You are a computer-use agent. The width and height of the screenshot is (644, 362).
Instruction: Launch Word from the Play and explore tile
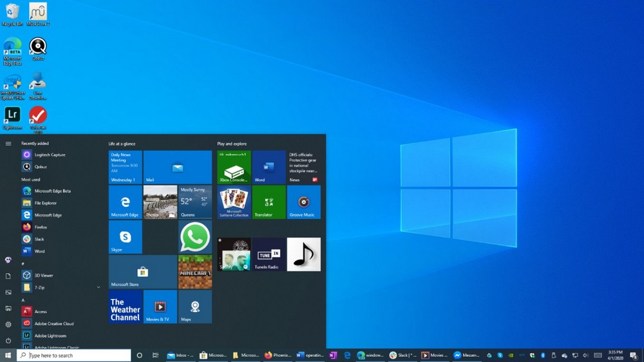click(269, 167)
